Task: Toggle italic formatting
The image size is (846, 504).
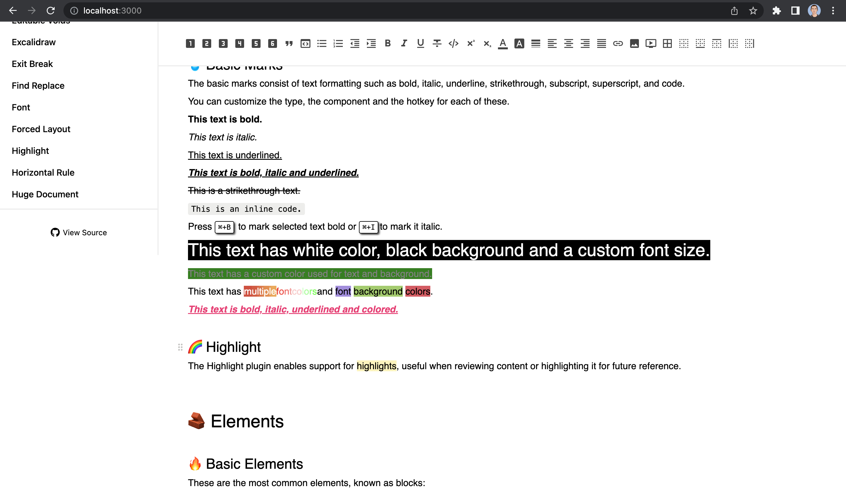Action: [x=404, y=43]
